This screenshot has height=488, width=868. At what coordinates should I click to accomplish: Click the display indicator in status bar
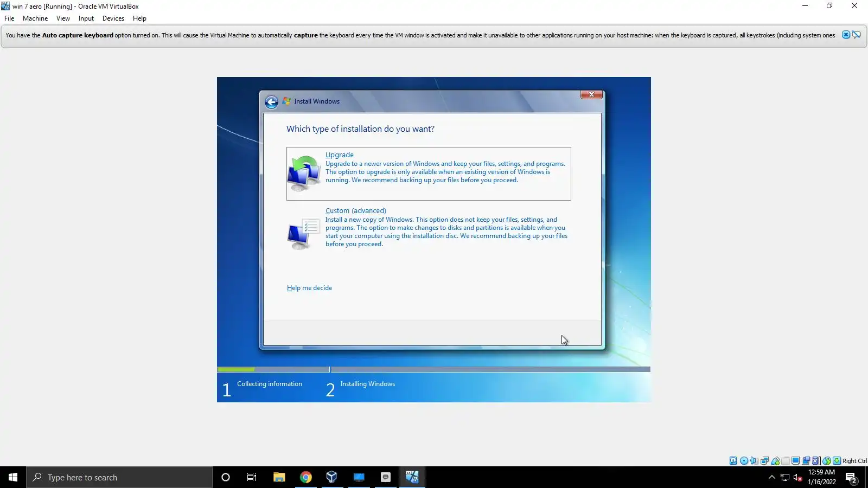click(x=795, y=461)
